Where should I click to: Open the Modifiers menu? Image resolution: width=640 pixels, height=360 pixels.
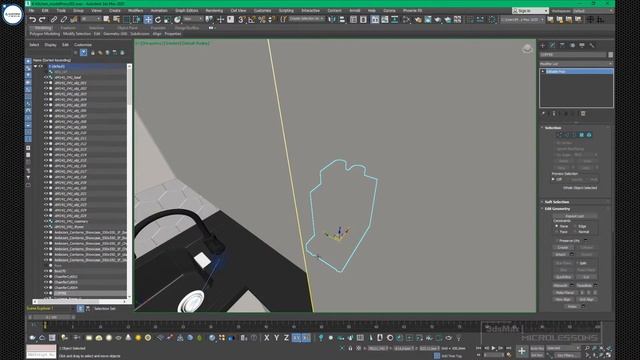[135, 11]
